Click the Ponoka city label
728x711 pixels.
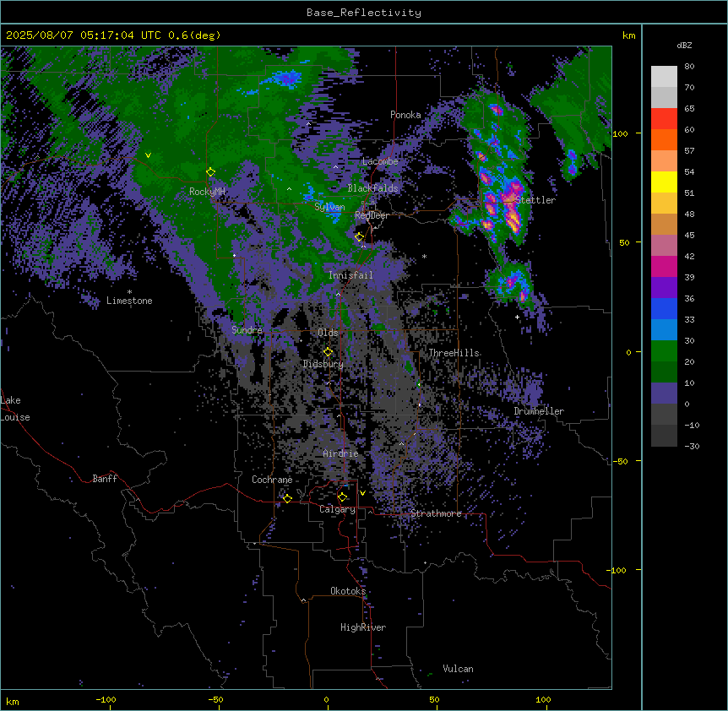405,115
